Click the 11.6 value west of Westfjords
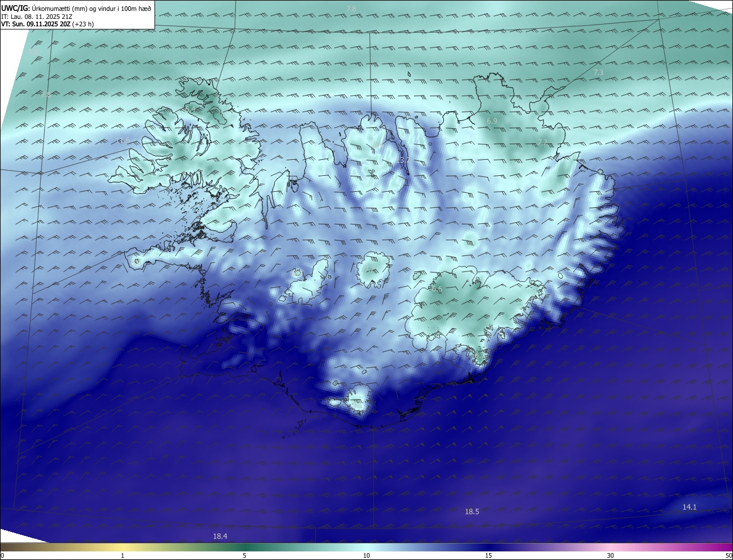 [123, 141]
